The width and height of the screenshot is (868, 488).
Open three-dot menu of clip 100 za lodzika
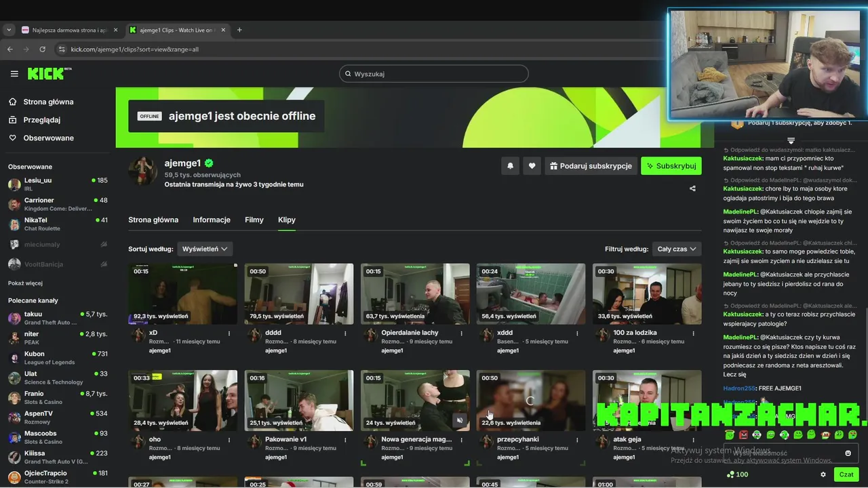tap(693, 333)
